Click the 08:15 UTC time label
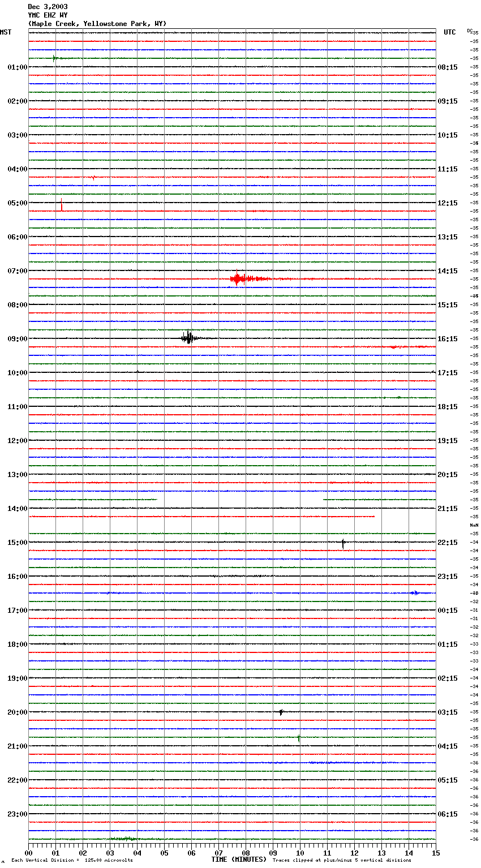This screenshot has height=868, width=481. 448,67
